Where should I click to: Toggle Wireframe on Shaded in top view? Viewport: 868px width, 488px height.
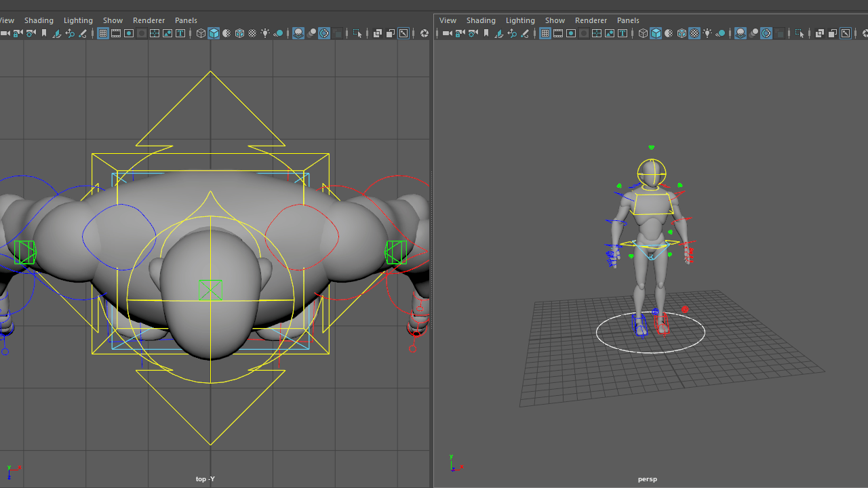click(239, 33)
